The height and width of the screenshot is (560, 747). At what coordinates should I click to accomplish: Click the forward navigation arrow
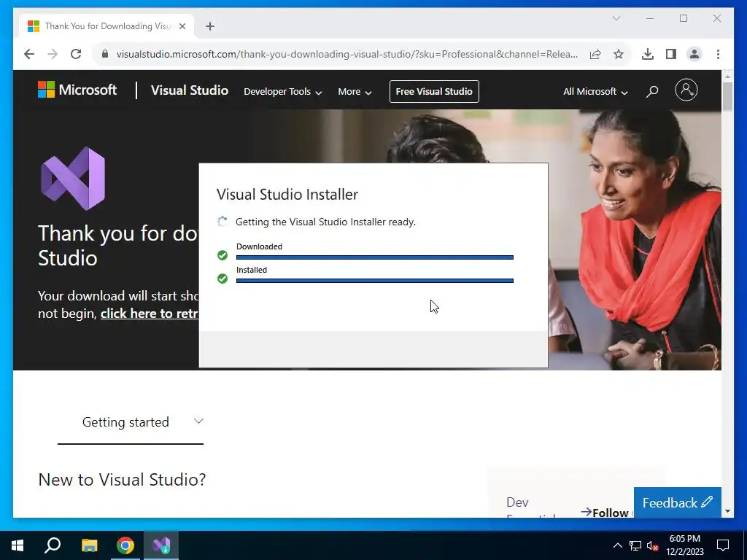[x=53, y=54]
